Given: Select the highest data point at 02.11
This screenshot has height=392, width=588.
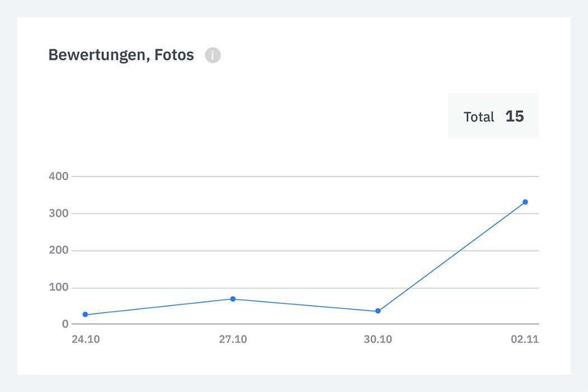Looking at the screenshot, I should (525, 202).
